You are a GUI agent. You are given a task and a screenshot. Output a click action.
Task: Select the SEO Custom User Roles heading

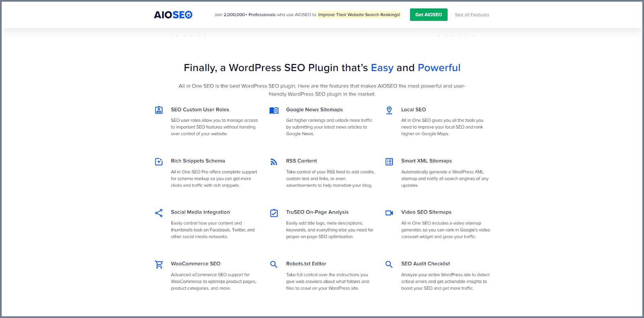point(200,110)
